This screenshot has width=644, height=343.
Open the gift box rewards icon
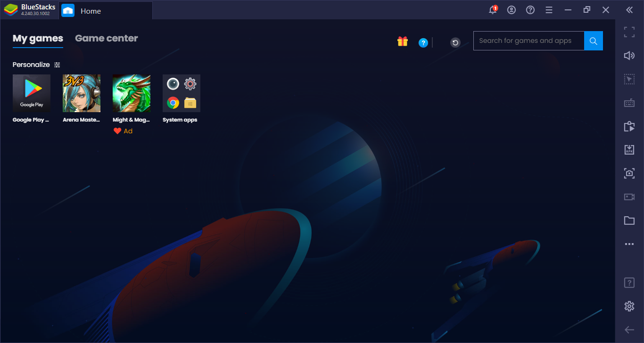(403, 41)
